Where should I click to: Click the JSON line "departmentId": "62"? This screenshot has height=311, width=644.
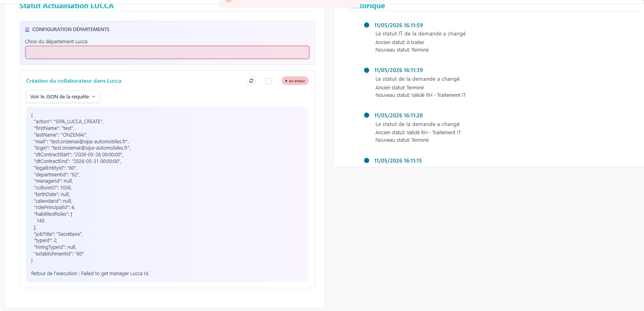point(57,174)
